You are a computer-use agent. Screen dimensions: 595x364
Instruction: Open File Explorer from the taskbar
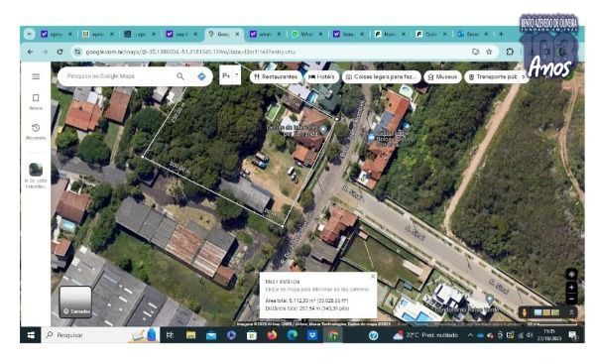[x=190, y=335]
